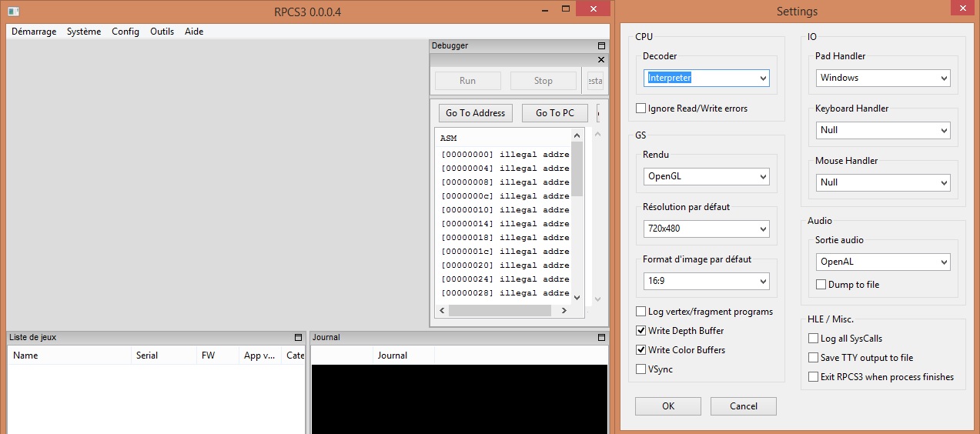Undock the Debugger panel using float icon
The height and width of the screenshot is (434, 980).
tap(601, 46)
